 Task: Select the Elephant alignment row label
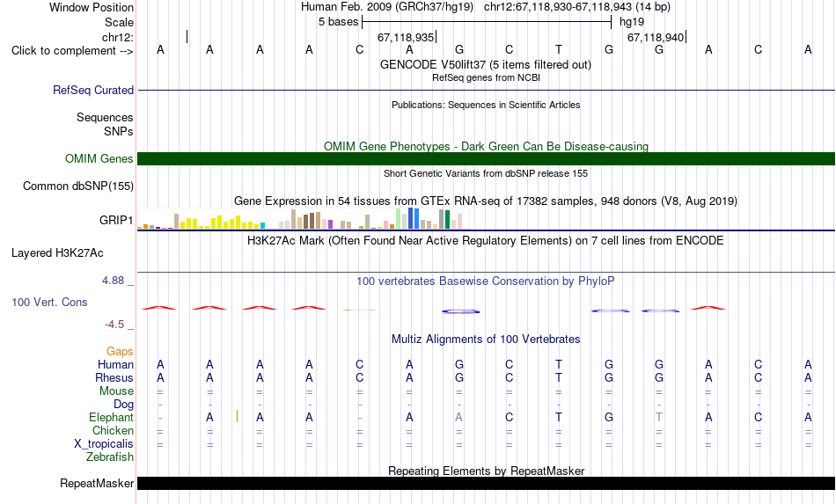(x=112, y=417)
